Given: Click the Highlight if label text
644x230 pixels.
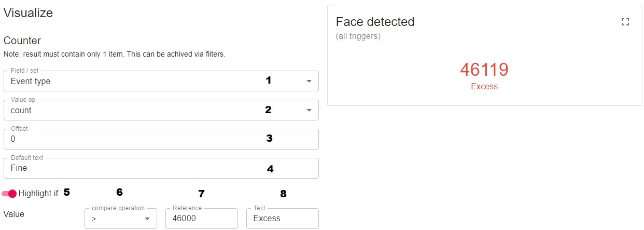Looking at the screenshot, I should [x=38, y=194].
